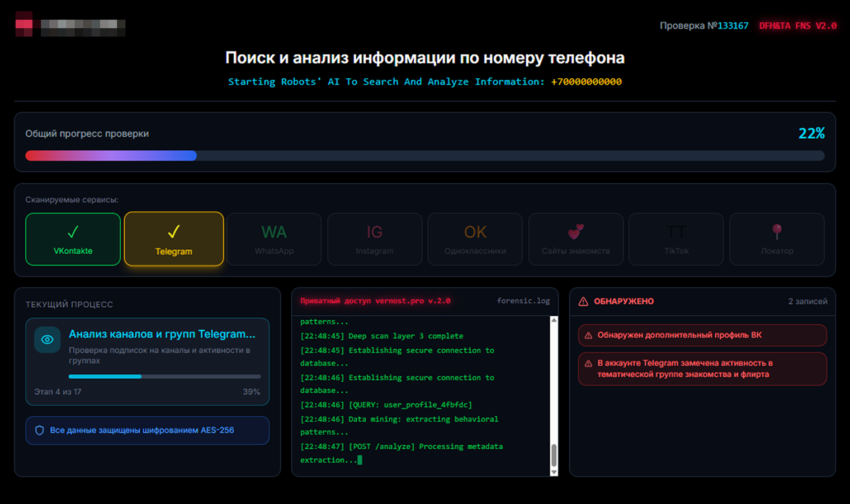Click the phone number +70000000000
The image size is (850, 504).
point(586,82)
